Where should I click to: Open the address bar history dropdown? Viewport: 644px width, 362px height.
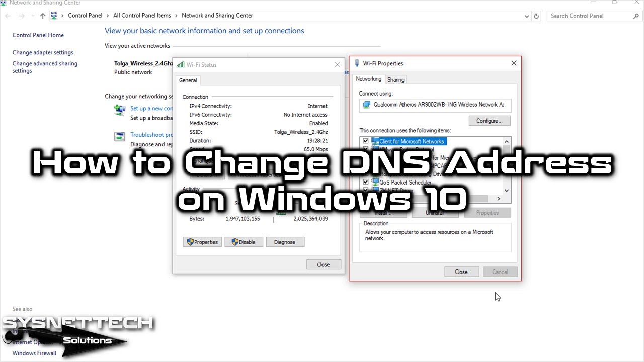click(526, 16)
